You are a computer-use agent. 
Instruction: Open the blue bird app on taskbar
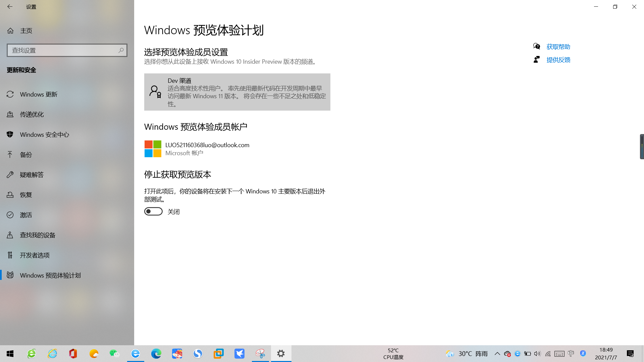[x=239, y=354]
